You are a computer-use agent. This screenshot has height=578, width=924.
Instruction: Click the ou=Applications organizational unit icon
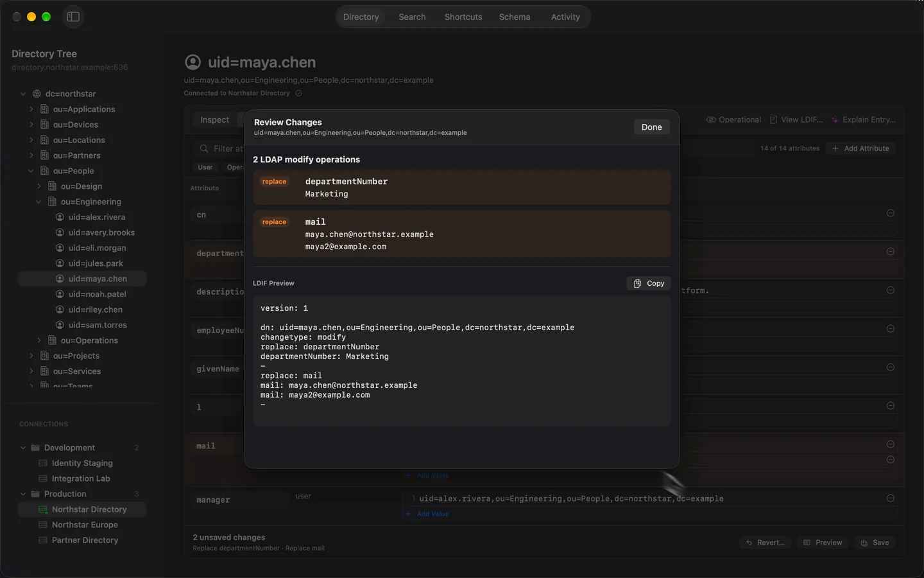[x=44, y=109]
